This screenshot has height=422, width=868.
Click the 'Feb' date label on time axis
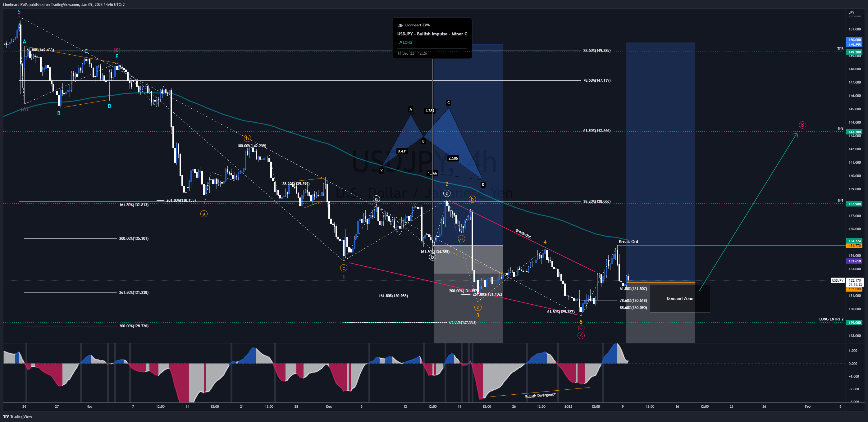point(808,406)
